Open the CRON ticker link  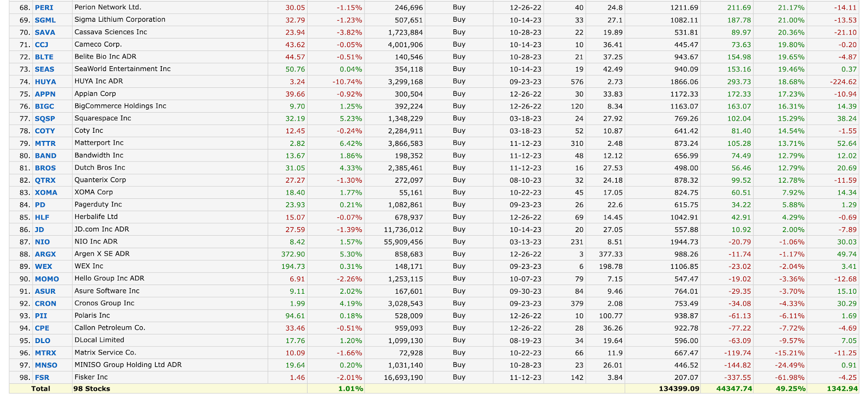coord(46,304)
